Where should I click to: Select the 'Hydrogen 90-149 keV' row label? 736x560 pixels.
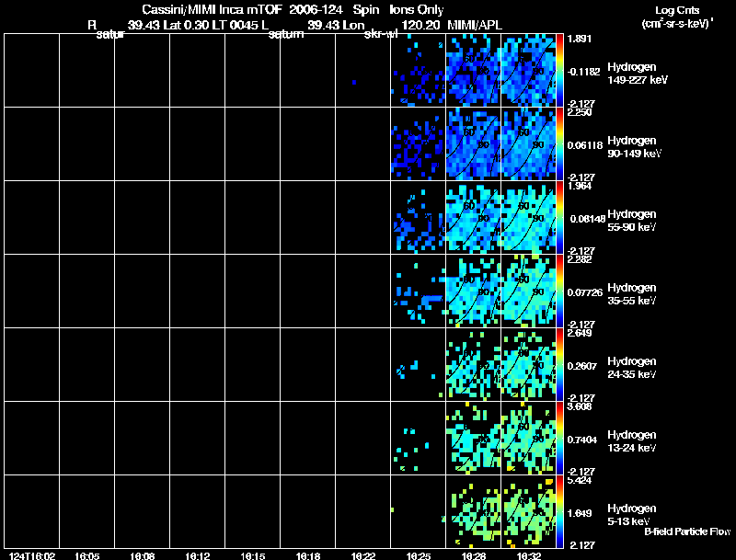(635, 147)
